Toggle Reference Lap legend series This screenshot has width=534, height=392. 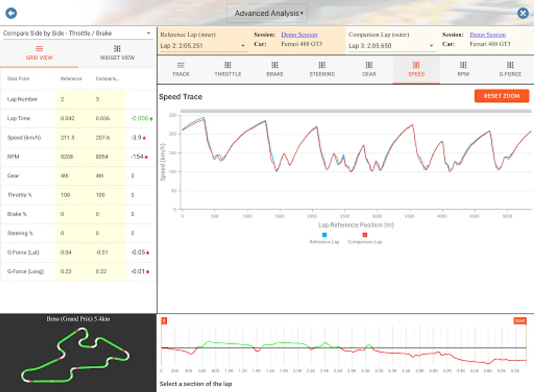(324, 238)
